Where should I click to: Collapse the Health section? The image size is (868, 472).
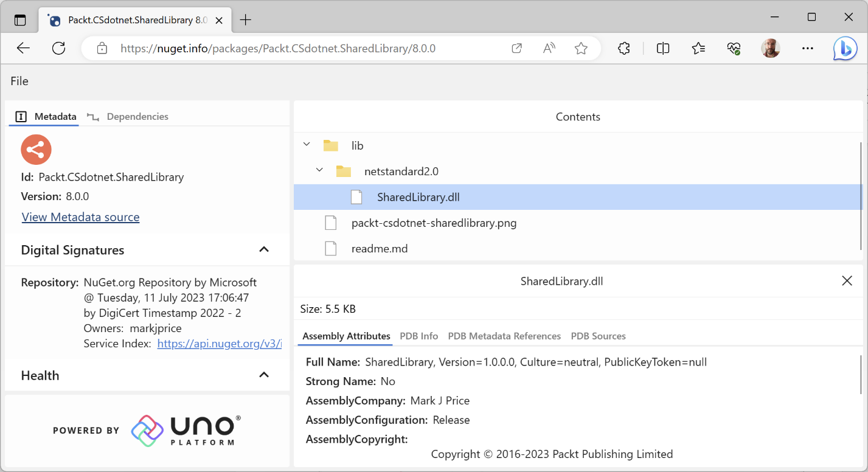(264, 375)
